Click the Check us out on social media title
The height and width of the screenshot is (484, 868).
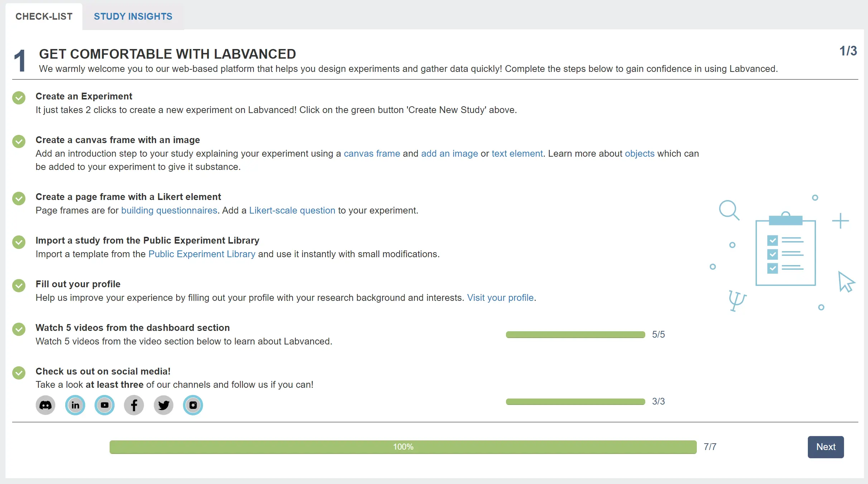coord(103,371)
